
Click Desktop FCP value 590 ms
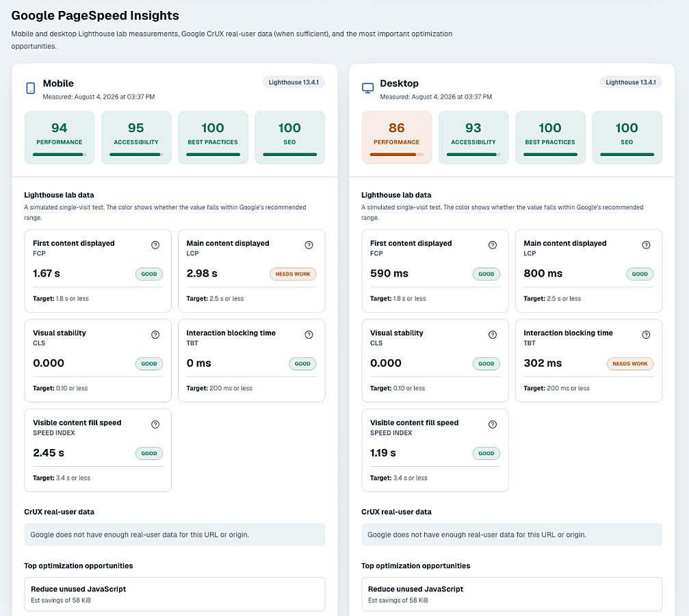389,274
